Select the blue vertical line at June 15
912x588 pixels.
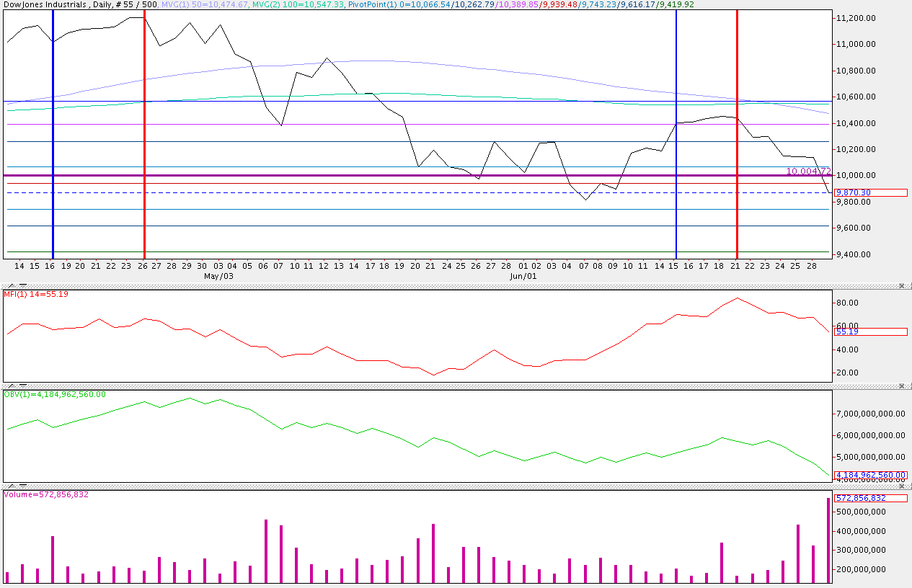[x=676, y=135]
